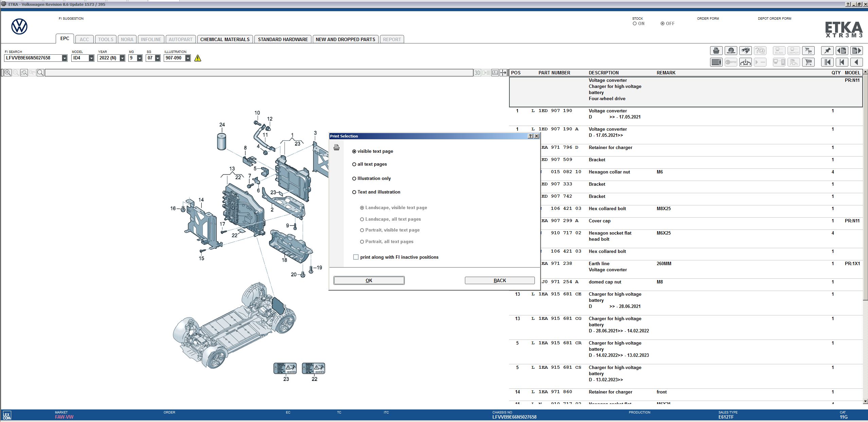This screenshot has height=422, width=868.
Task: Open the FI SEARCH dropdown arrow
Action: [x=65, y=58]
